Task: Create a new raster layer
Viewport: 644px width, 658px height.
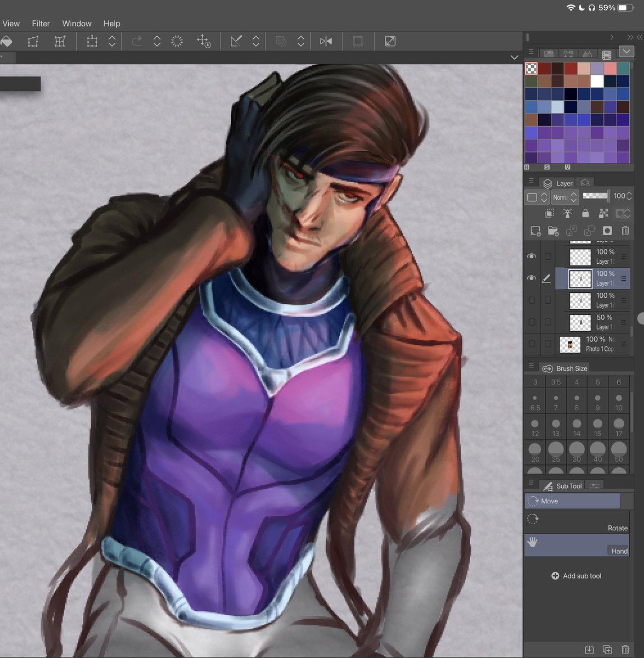Action: pyautogui.click(x=535, y=231)
